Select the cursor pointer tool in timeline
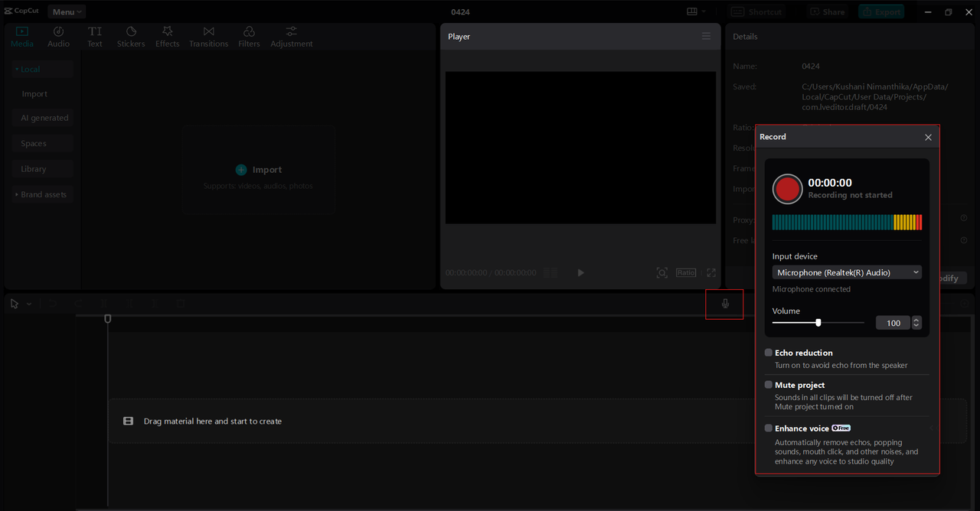This screenshot has width=980, height=511. [15, 304]
